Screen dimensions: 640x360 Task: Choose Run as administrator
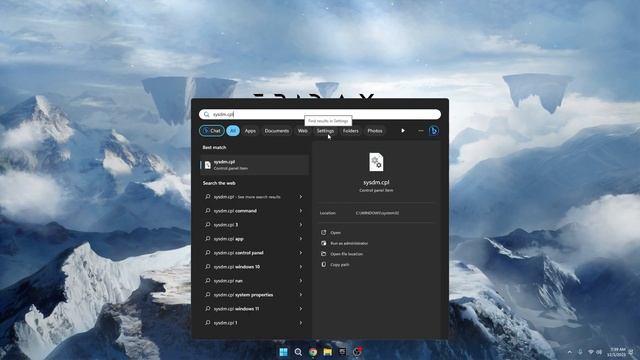coord(349,243)
